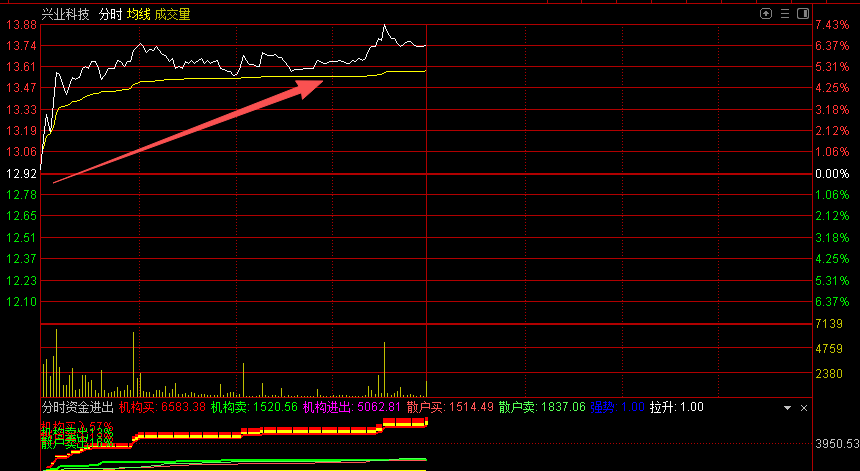Click the 12.92 baseline price label
The width and height of the screenshot is (860, 471).
point(20,174)
